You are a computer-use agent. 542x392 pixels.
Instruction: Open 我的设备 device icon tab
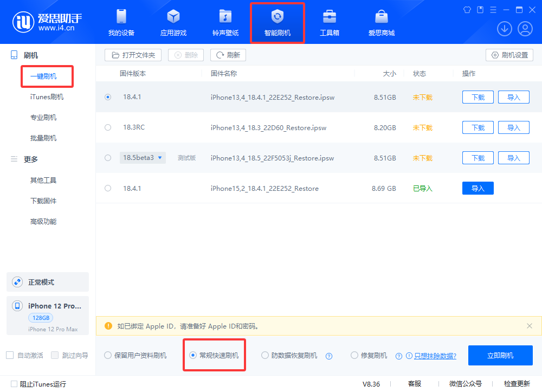pyautogui.click(x=121, y=23)
